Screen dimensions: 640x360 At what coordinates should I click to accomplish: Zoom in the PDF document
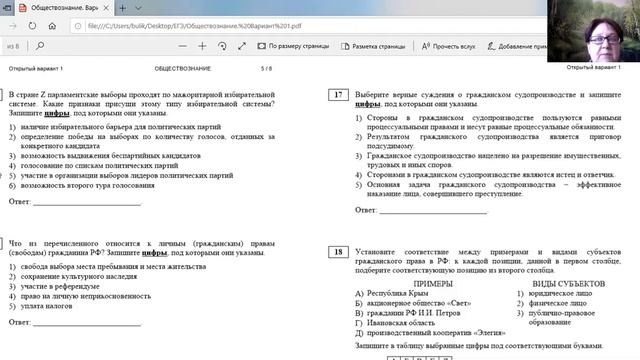click(x=202, y=46)
